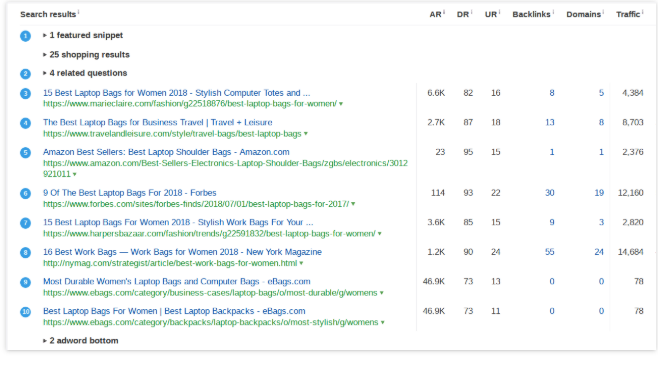Open ebags.com most-stylish URL dropdown arrow
The width and height of the screenshot is (658, 371).
pyautogui.click(x=382, y=322)
